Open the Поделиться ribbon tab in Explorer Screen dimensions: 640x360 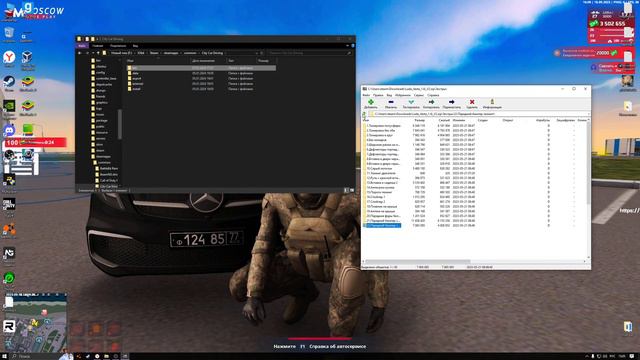[118, 46]
